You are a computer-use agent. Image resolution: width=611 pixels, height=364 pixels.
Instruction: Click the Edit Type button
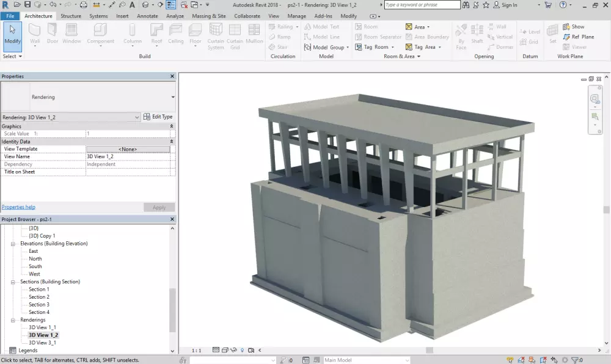click(x=158, y=117)
